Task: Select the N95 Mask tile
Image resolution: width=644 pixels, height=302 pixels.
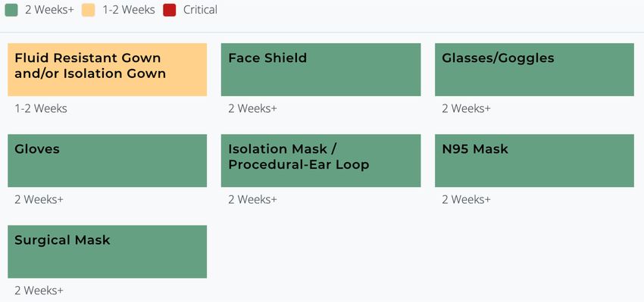Action: click(x=534, y=160)
